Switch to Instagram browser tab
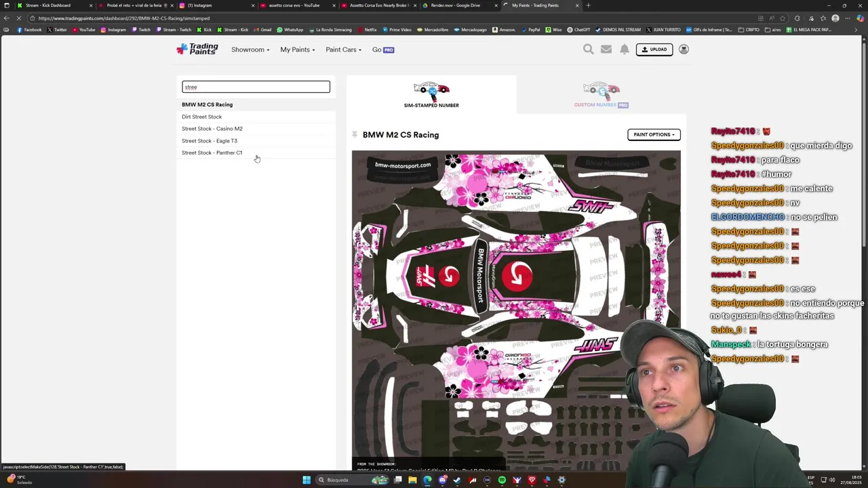Screen dimensions: 868x488 217,5
